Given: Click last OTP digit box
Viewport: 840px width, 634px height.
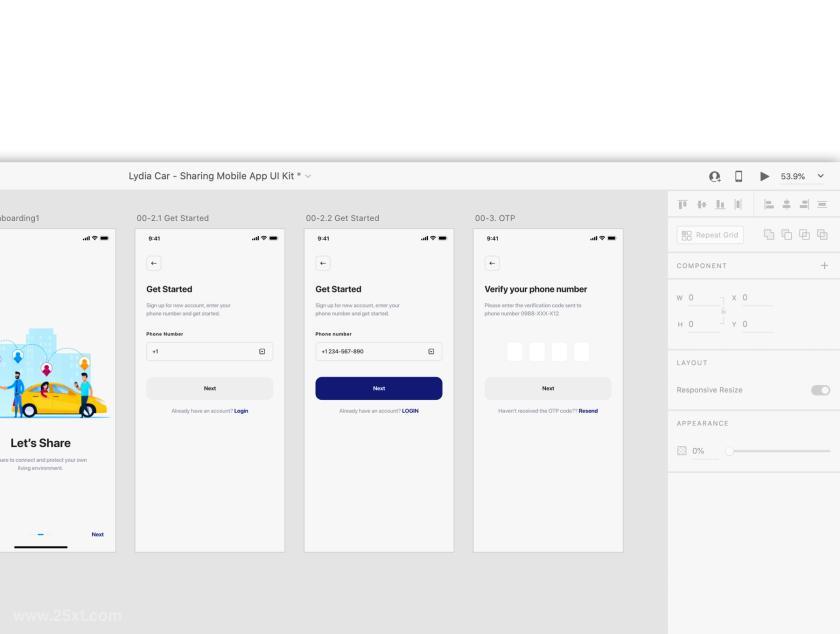Looking at the screenshot, I should tap(581, 352).
